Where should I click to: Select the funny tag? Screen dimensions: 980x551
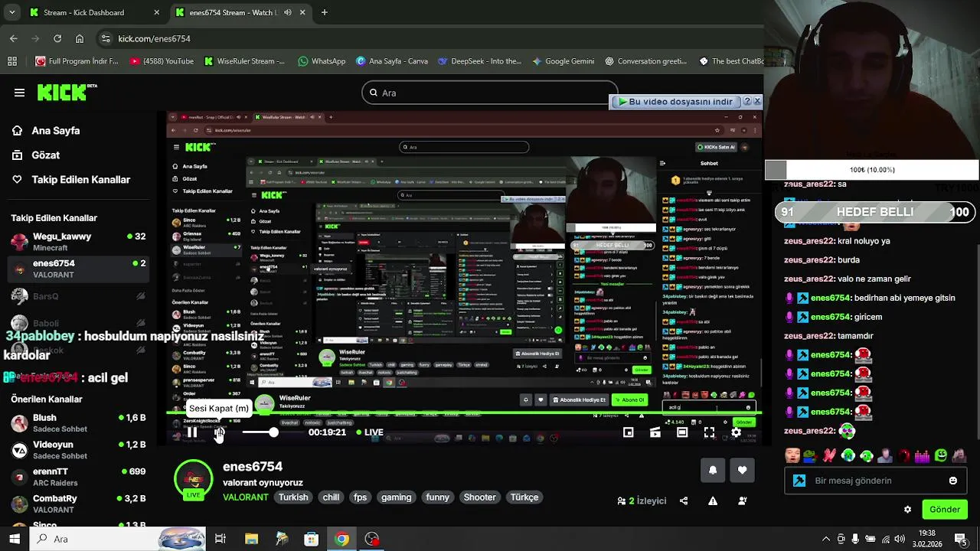coord(438,497)
